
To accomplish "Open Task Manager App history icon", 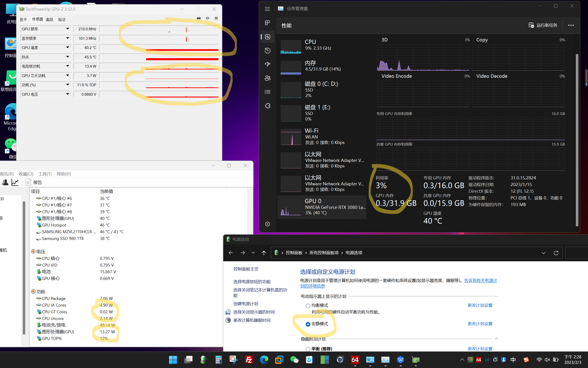I will tap(268, 51).
